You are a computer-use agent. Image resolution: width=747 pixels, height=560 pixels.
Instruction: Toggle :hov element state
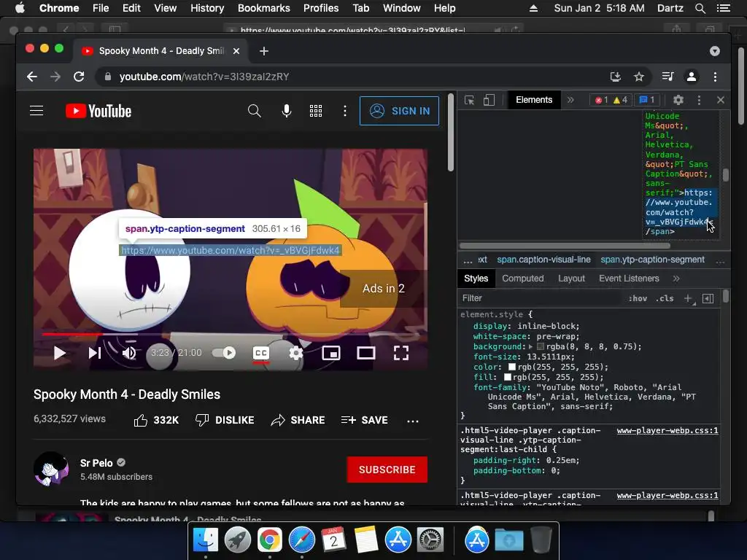(x=638, y=298)
